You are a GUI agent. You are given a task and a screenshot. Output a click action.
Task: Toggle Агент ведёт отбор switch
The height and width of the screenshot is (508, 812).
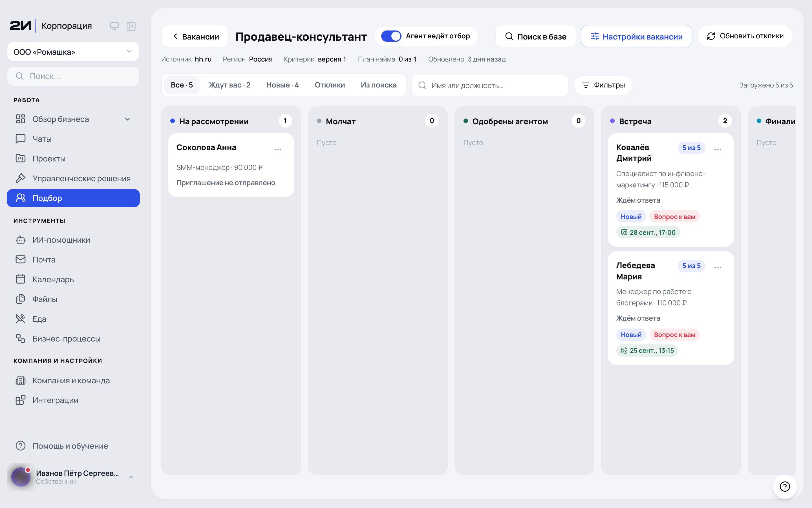391,36
